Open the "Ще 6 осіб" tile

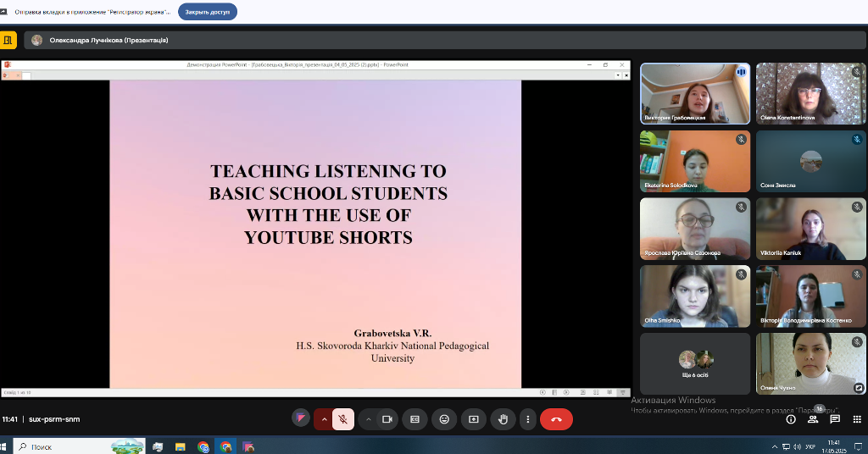695,364
